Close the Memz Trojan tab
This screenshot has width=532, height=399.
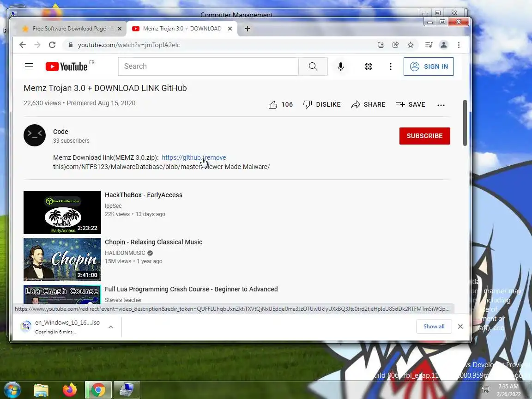click(x=230, y=29)
